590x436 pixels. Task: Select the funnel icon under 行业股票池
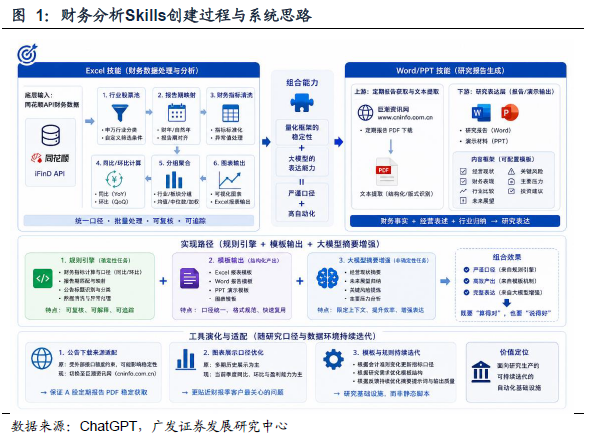tap(120, 112)
